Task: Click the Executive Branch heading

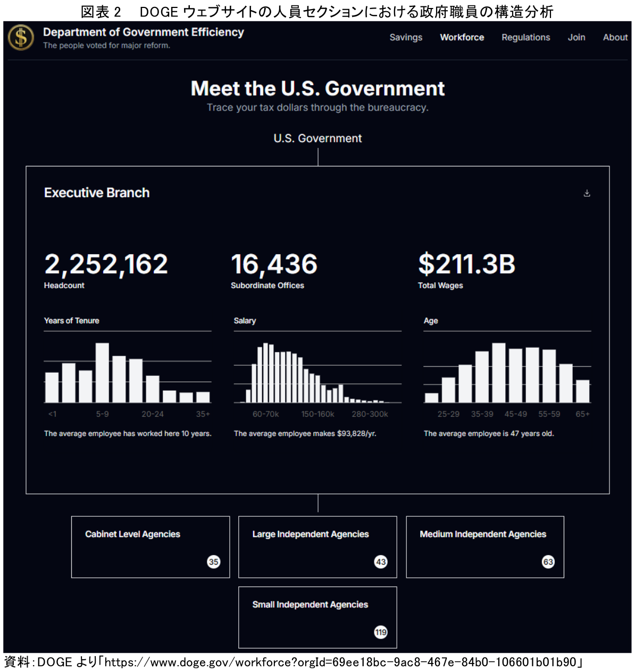Action: pyautogui.click(x=97, y=193)
